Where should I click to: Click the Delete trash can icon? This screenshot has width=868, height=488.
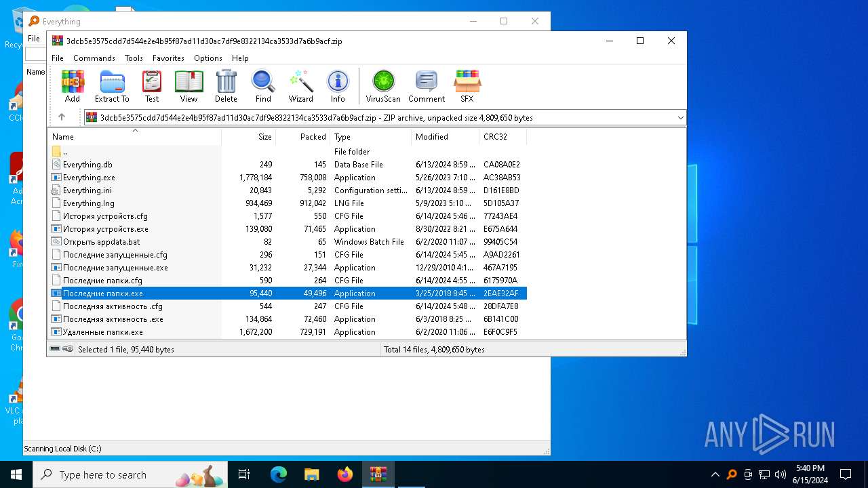[x=226, y=86]
